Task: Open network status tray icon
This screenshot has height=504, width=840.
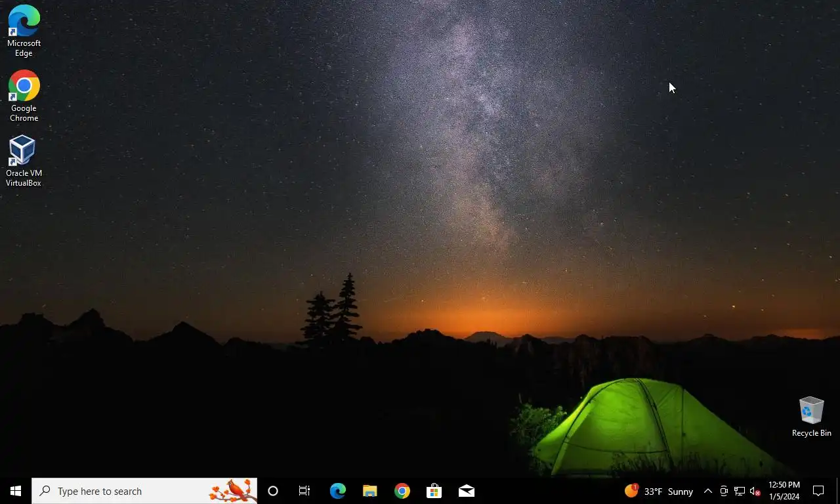Action: tap(739, 491)
